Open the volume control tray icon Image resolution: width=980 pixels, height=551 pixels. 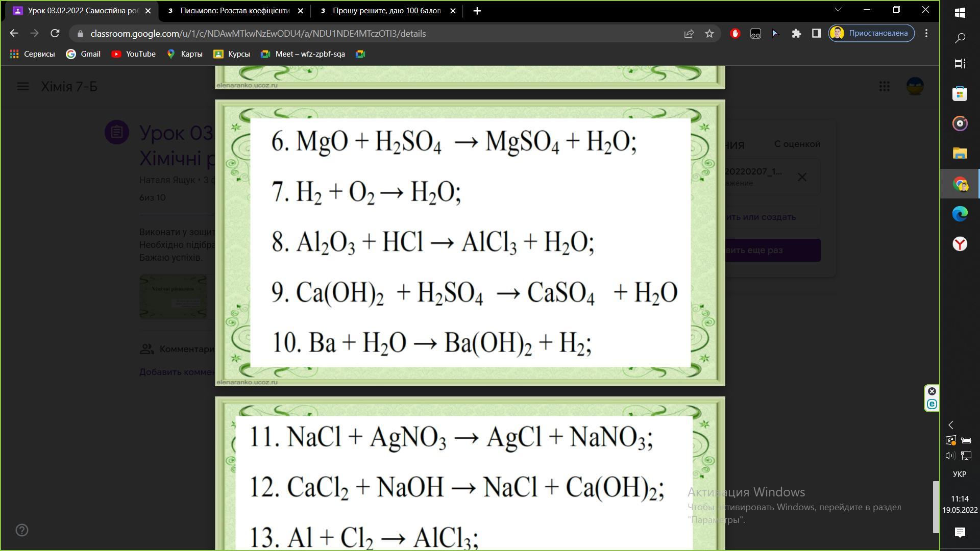click(950, 456)
